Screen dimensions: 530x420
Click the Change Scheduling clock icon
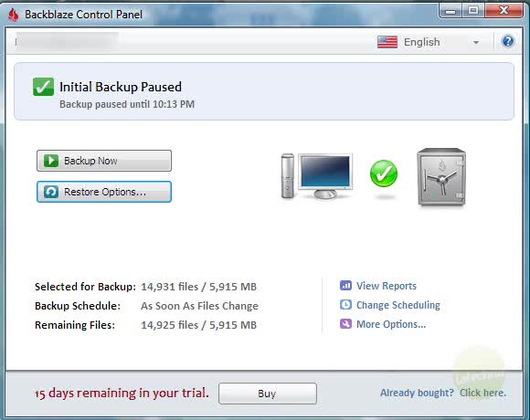345,305
